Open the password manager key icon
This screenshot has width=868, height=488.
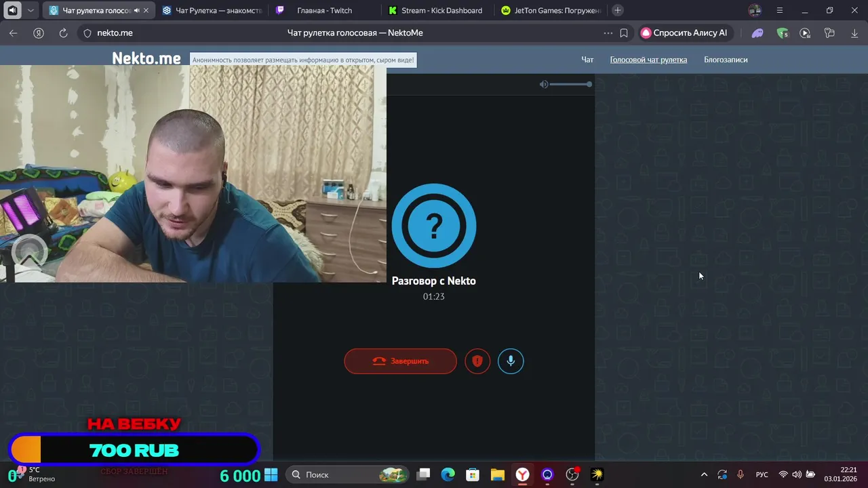829,33
